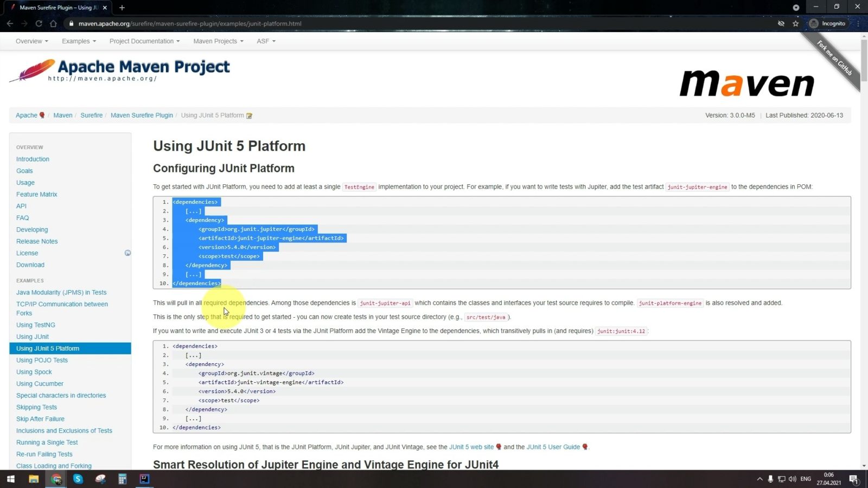The width and height of the screenshot is (868, 488).
Task: Open Feature Matrix sidebar link
Action: (x=36, y=195)
